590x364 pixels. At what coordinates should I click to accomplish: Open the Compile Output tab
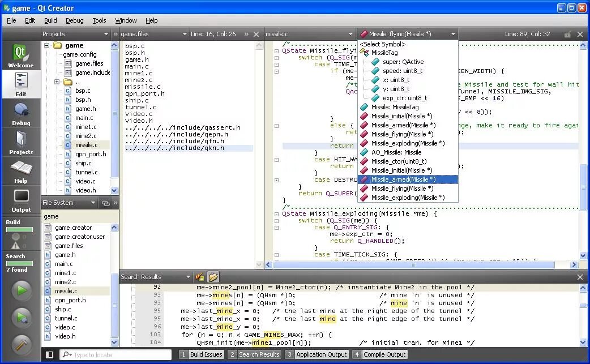380,354
